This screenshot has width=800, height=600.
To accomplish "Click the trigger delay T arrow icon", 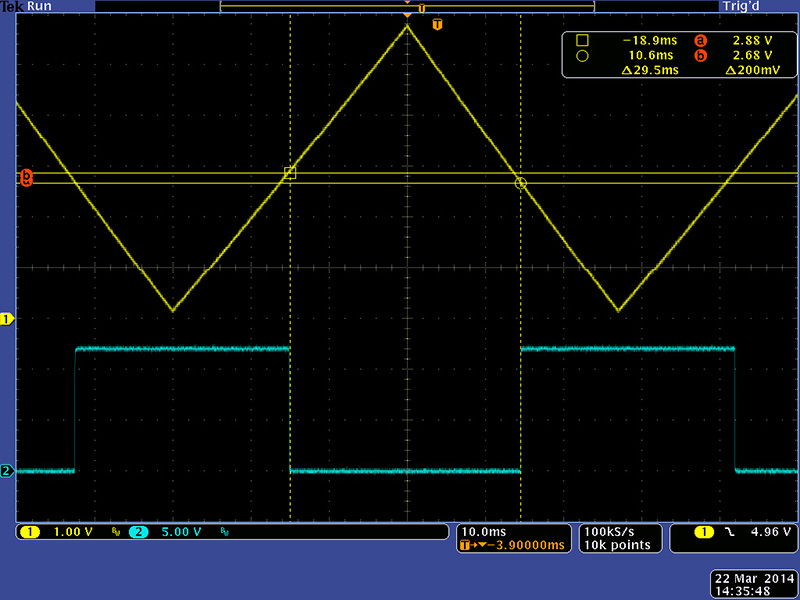I will pyautogui.click(x=472, y=545).
